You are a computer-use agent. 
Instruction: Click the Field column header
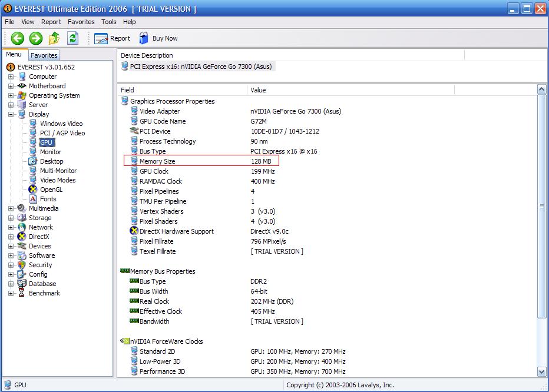coord(183,90)
